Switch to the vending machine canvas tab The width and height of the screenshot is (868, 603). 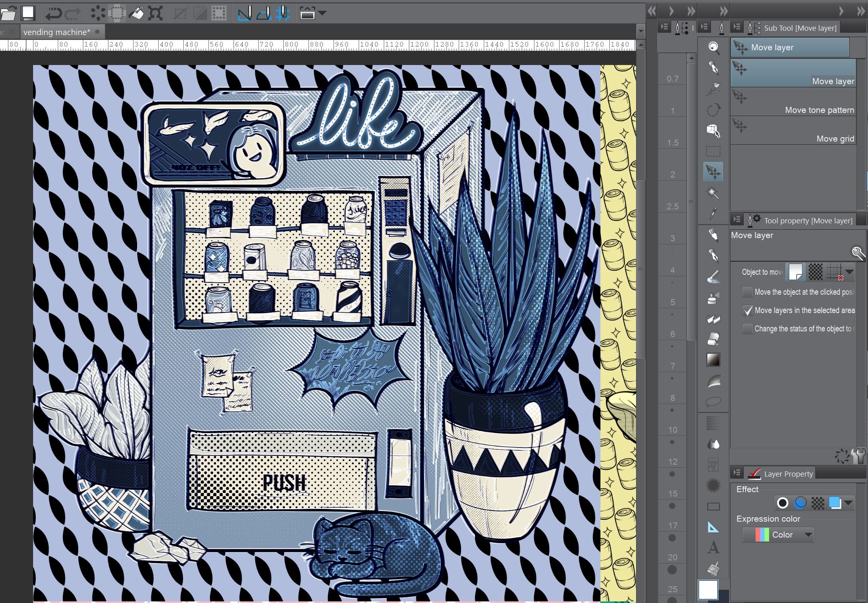(57, 32)
